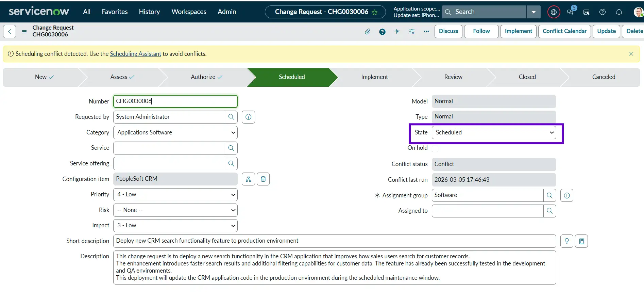This screenshot has height=292, width=644.
Task: Open more options ellipsis in form header
Action: (426, 32)
